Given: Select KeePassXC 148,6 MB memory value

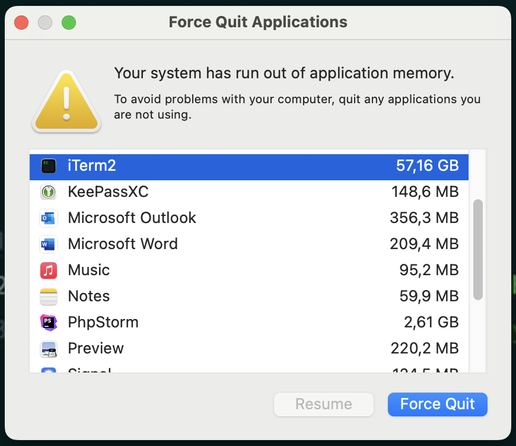Looking at the screenshot, I should [425, 192].
